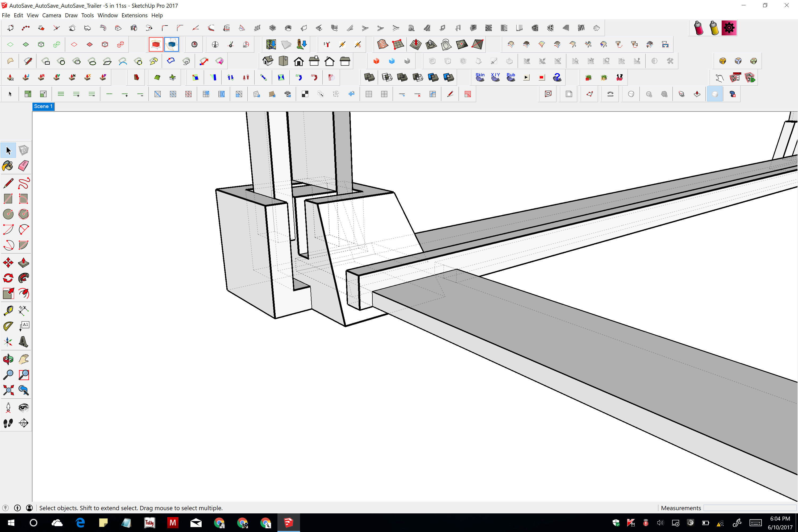Open the Draw menu
This screenshot has width=798, height=532.
click(71, 15)
